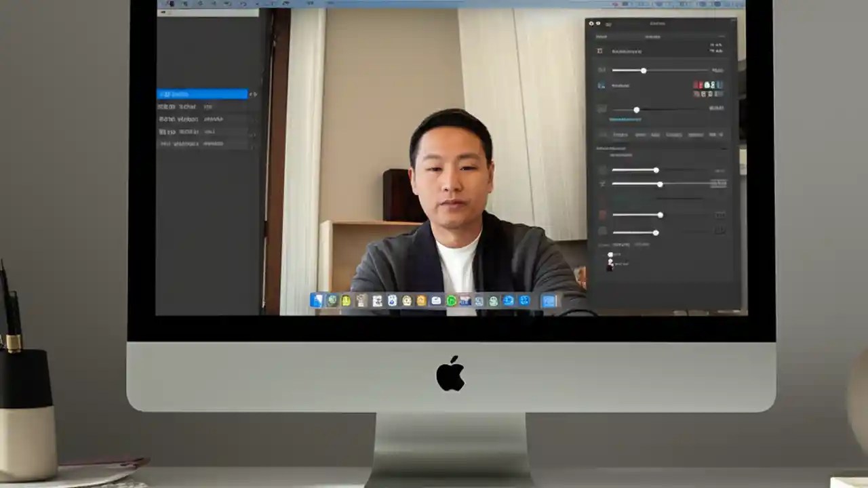Click the teal reset link in the controls panel

[x=625, y=119]
